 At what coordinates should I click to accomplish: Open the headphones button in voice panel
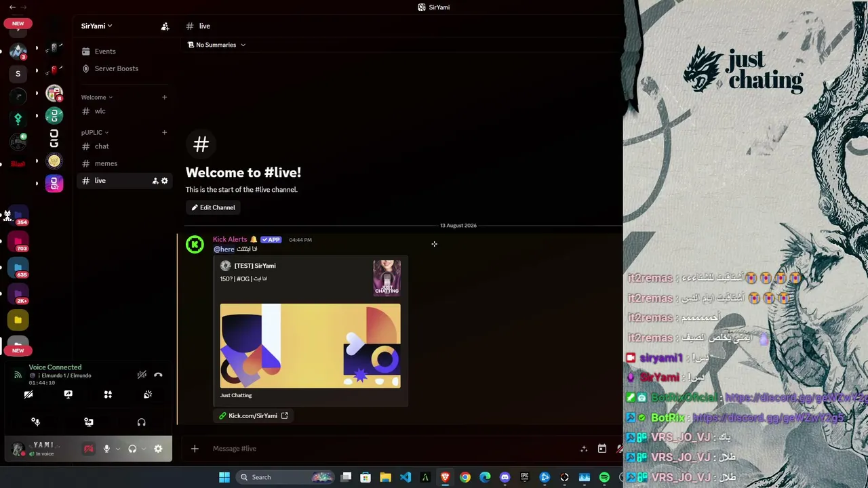pyautogui.click(x=142, y=422)
